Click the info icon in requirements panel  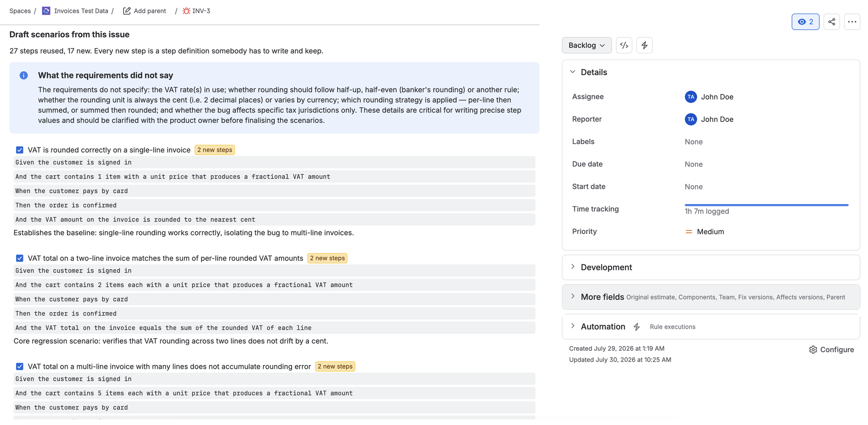click(x=24, y=76)
